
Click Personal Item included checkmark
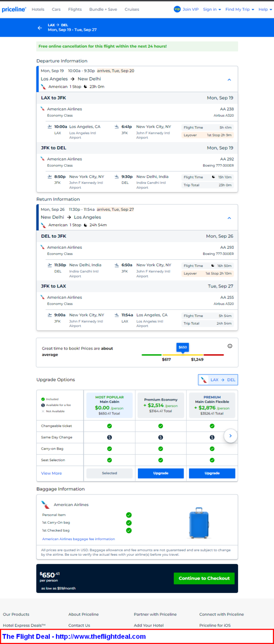point(129,515)
